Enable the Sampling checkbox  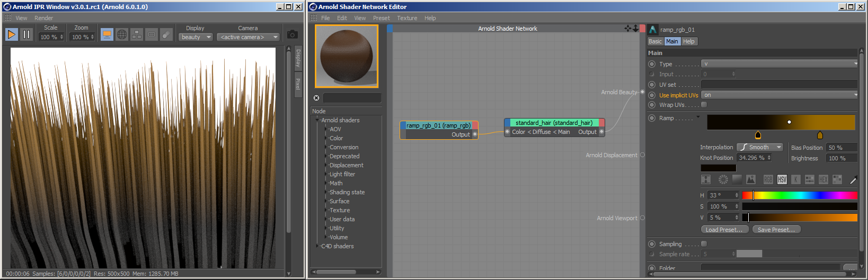(704, 244)
